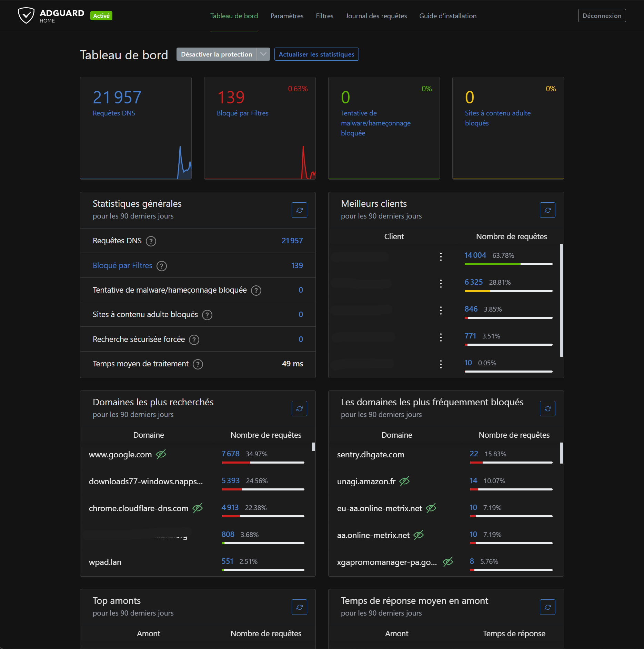Click the Déconnexion button
The image size is (644, 649).
click(x=602, y=16)
